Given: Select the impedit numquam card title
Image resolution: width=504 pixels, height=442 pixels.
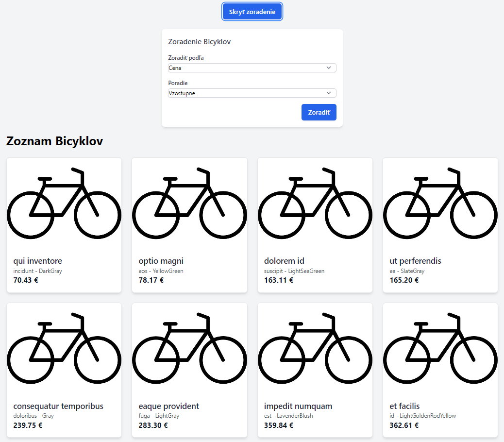Looking at the screenshot, I should (x=298, y=406).
